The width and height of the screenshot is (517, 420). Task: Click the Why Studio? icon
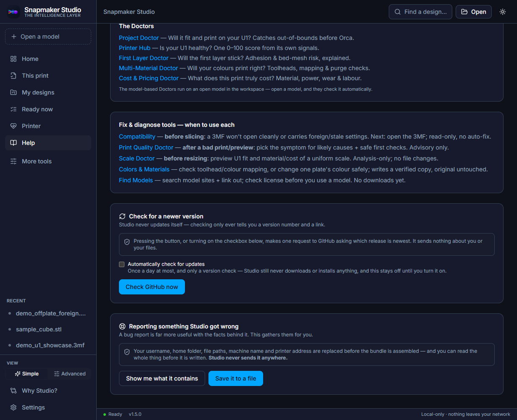click(13, 391)
